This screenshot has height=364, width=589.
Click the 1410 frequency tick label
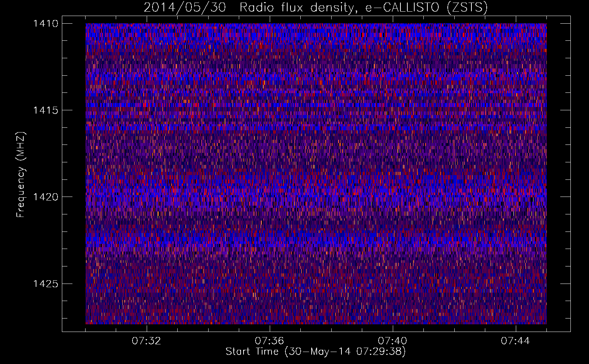tap(46, 24)
